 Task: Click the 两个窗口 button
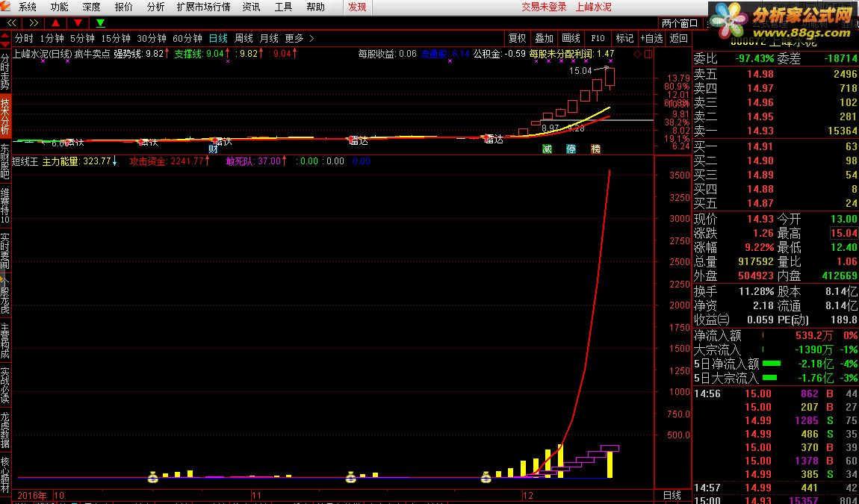(x=680, y=23)
